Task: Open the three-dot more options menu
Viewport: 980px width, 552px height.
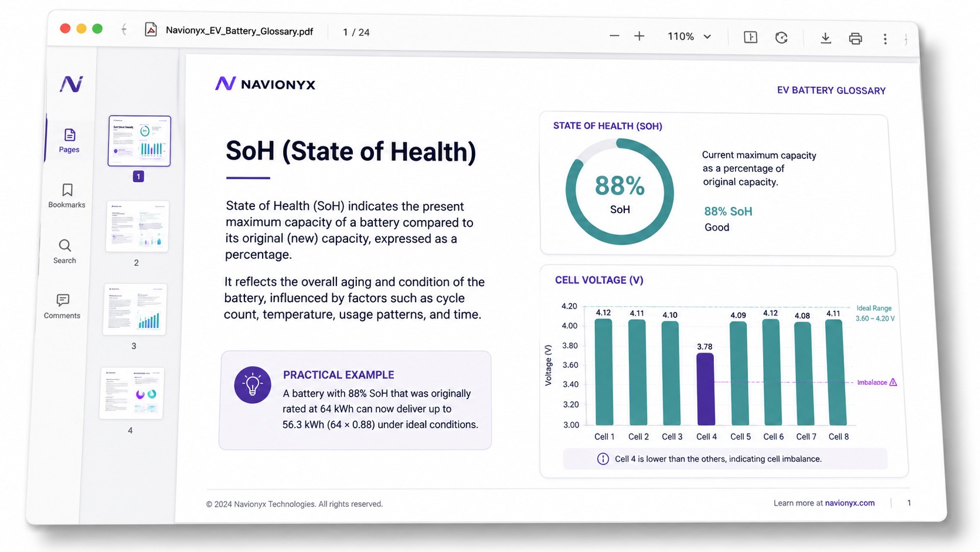Action: pyautogui.click(x=885, y=39)
